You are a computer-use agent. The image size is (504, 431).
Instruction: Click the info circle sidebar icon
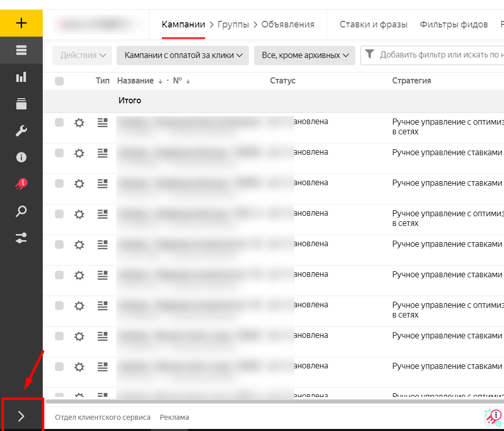point(21,157)
